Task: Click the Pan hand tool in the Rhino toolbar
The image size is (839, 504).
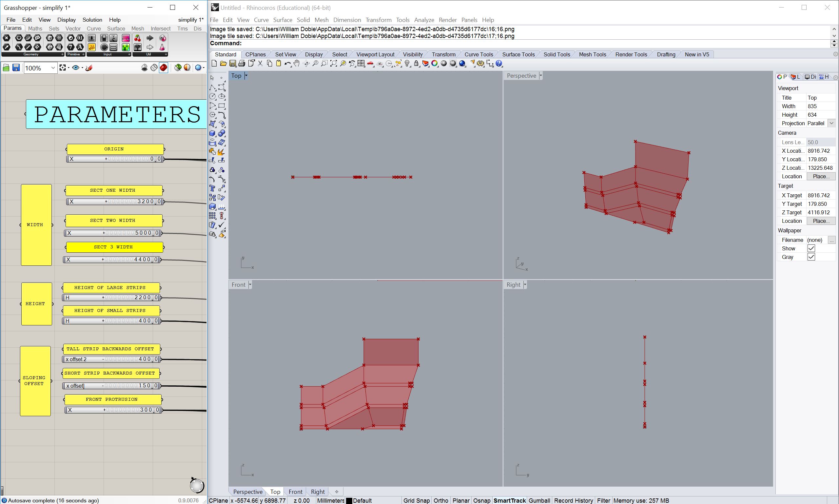Action: point(297,64)
